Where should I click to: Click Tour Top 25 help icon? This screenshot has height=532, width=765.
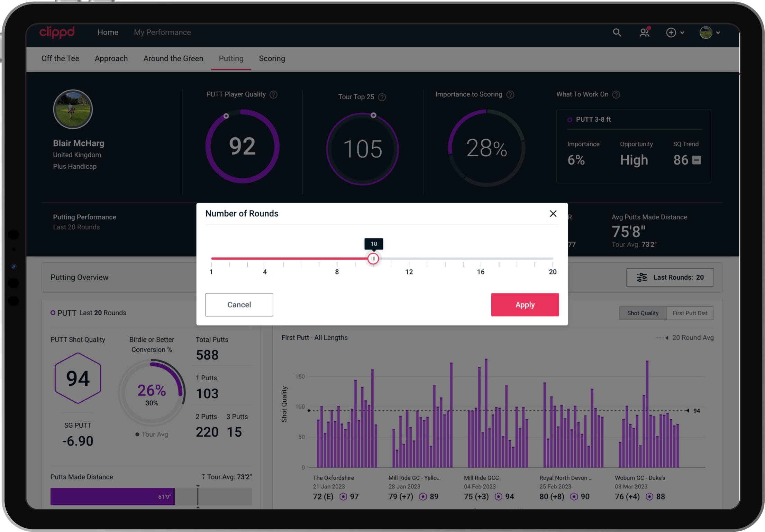(382, 97)
